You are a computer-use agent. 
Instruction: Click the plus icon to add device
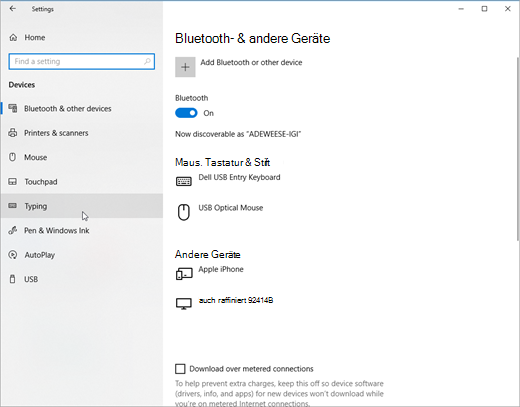pos(185,67)
